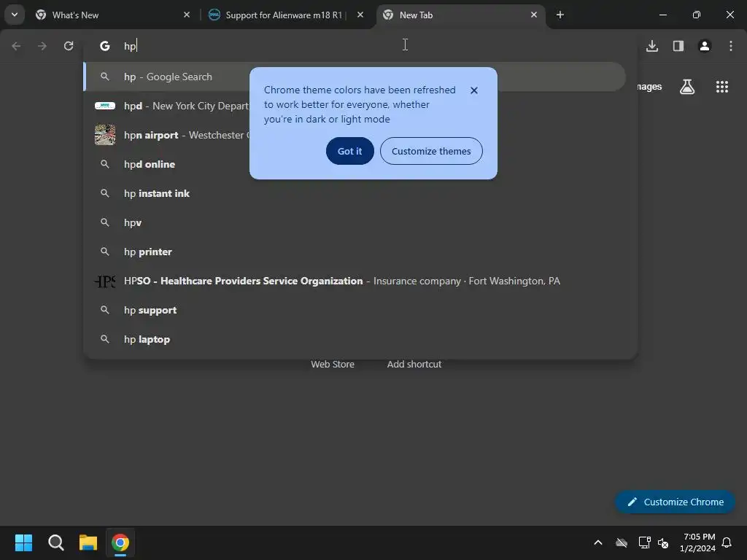Open File Explorer from taskbar
Screen dimensions: 747x560
tap(88, 542)
